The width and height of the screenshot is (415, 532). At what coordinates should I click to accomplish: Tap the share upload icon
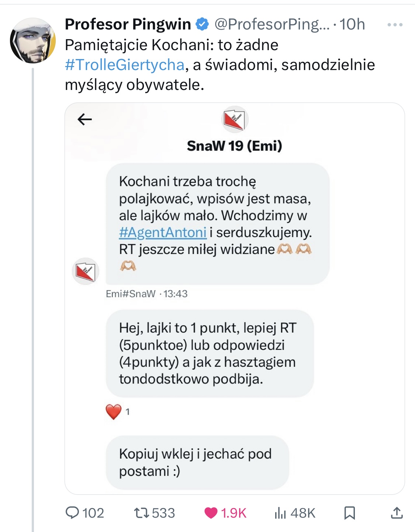pyautogui.click(x=397, y=512)
